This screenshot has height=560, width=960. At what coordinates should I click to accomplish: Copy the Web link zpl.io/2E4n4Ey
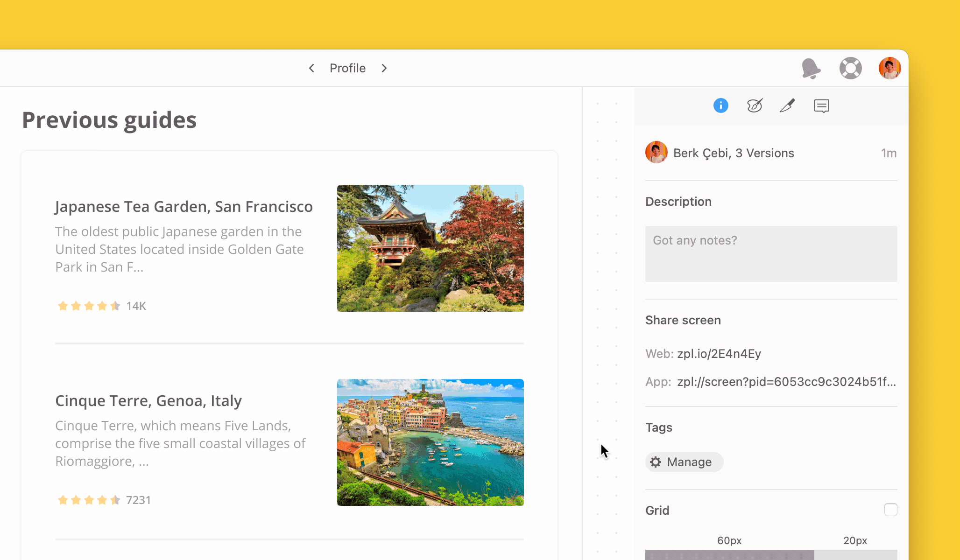[719, 354]
